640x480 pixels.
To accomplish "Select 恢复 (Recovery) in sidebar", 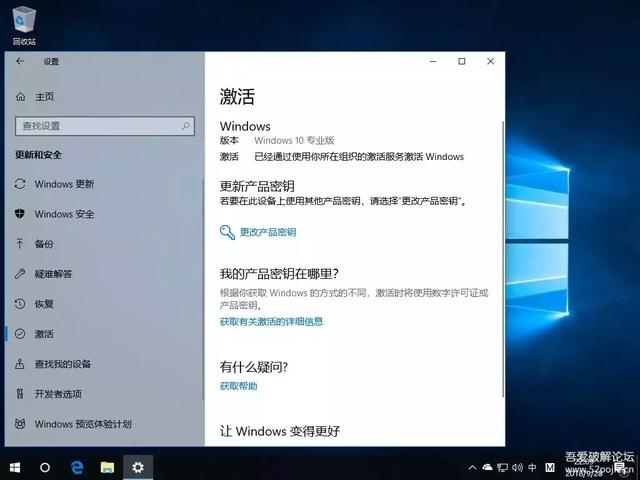I will click(44, 304).
